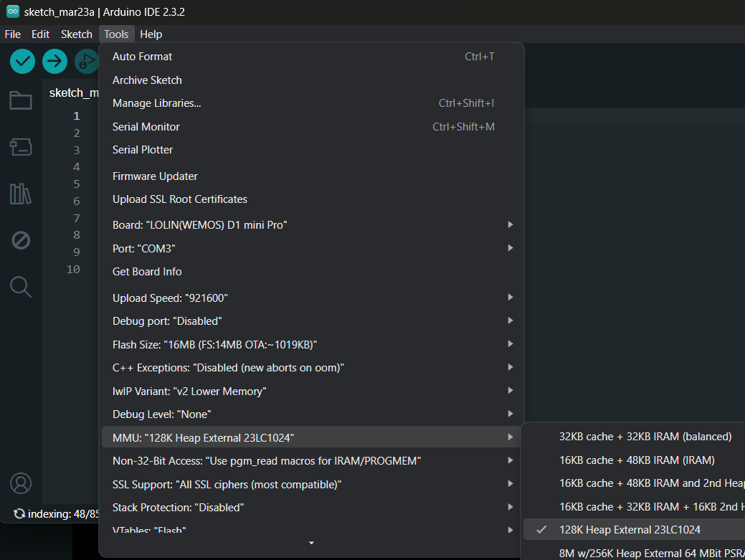Click the menu scroll-down arrow

[311, 543]
